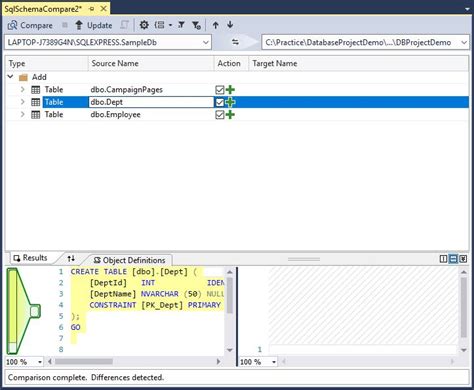
Task: Click right code pane vertical scrollbar thumb
Action: [464, 308]
